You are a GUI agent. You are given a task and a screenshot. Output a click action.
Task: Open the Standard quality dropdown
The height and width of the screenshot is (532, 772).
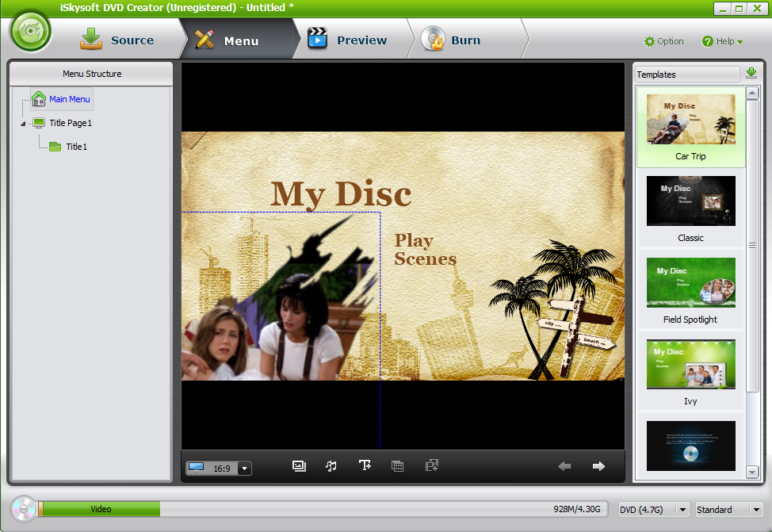tap(756, 510)
